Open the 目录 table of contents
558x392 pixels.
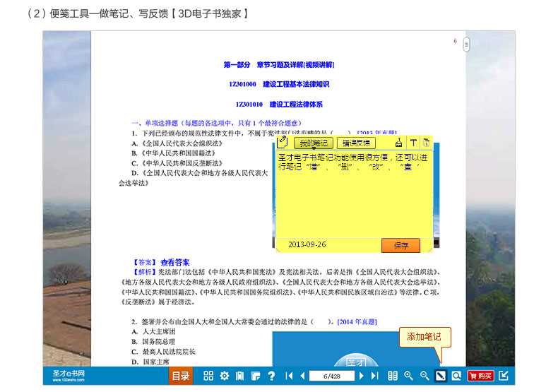click(x=181, y=376)
